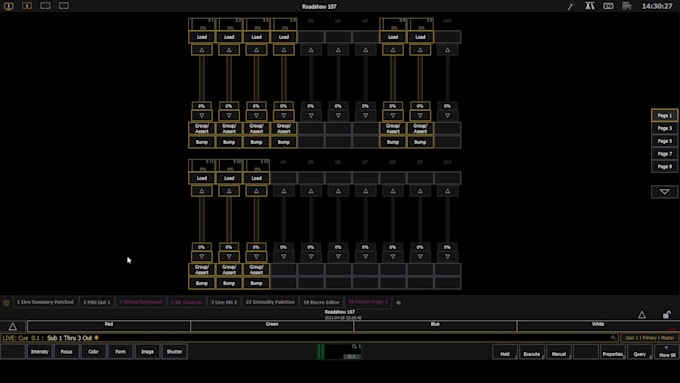Switch to the ML Controls tab

tap(186, 302)
